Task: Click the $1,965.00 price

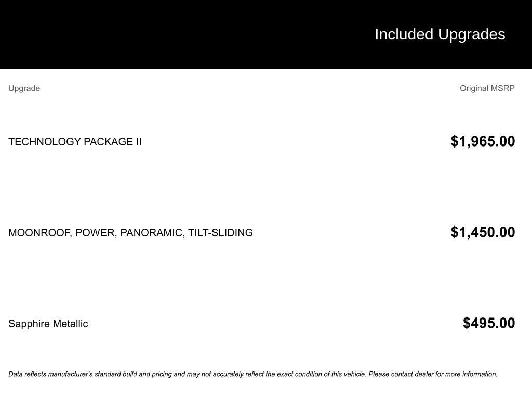Action: point(483,141)
